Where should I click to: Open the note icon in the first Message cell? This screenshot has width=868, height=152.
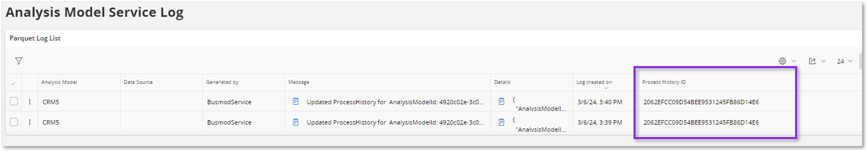(x=296, y=101)
